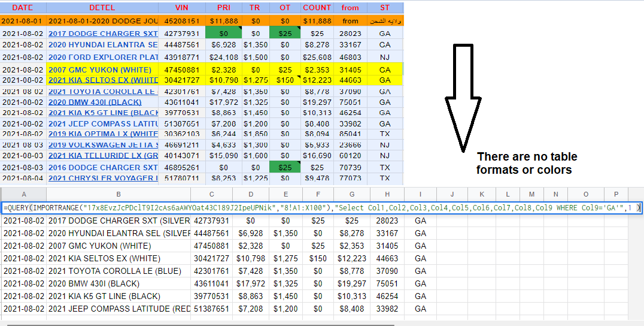This screenshot has width=644, height=326.
Task: Click VIN 51387651 in bottom sheet
Action: click(211, 309)
